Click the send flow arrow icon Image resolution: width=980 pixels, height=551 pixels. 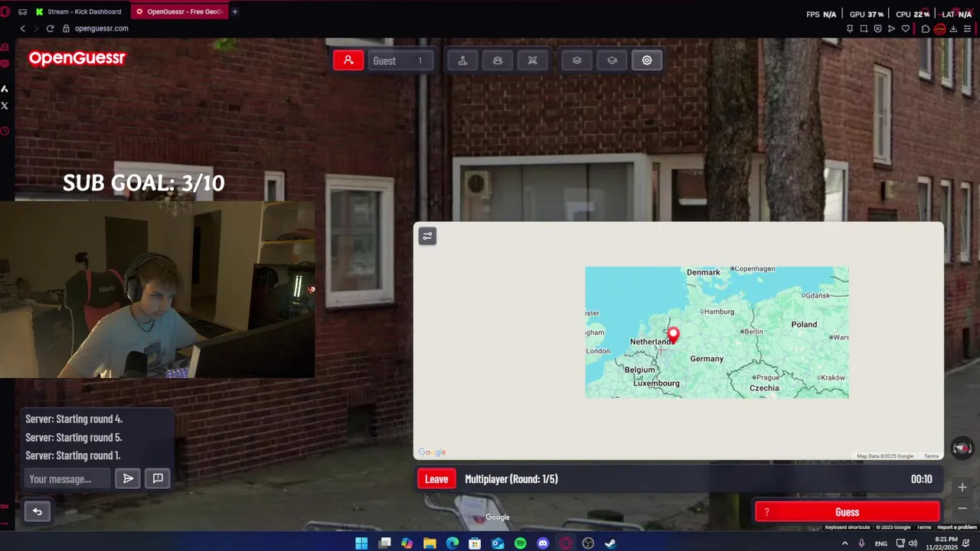[891, 28]
